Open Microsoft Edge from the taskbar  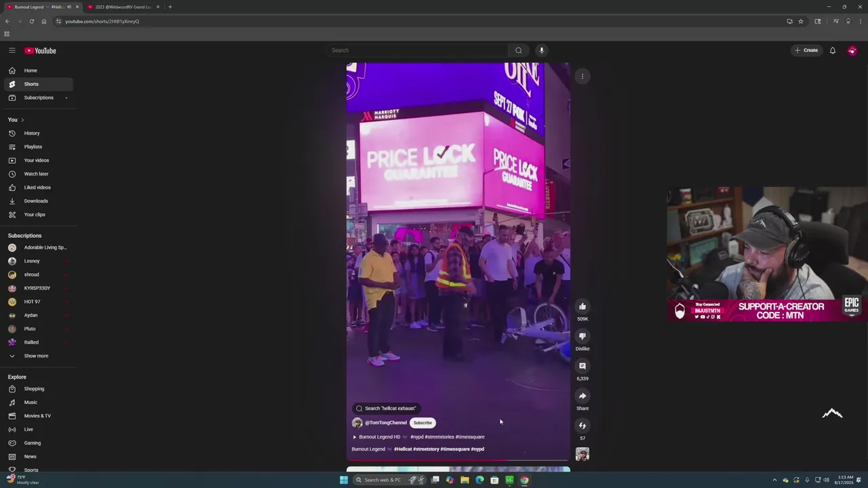[x=479, y=480]
